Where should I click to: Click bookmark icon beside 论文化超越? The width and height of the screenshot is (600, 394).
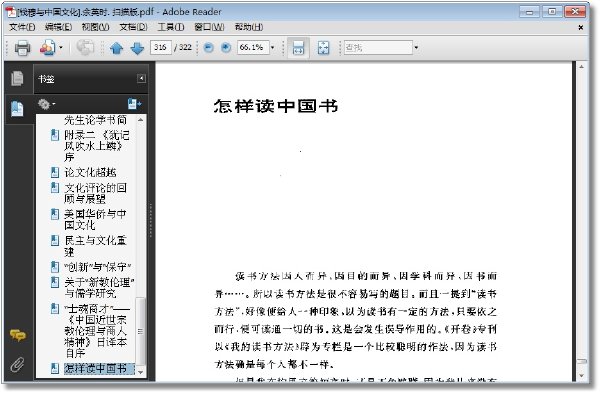pyautogui.click(x=55, y=172)
